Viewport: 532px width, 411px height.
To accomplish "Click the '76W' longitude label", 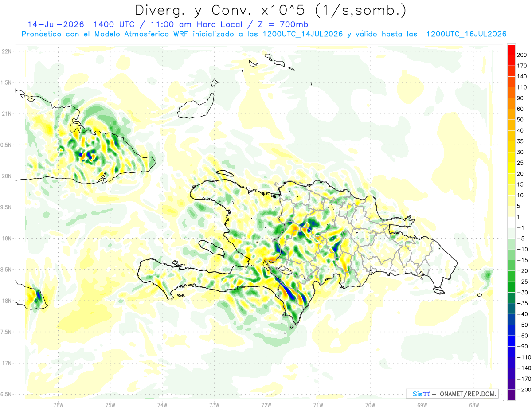I will point(58,405).
